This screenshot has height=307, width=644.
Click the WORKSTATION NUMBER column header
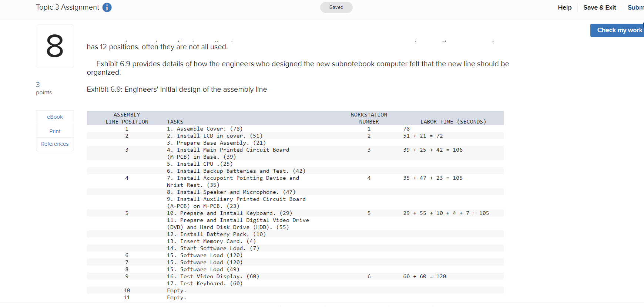pos(369,118)
